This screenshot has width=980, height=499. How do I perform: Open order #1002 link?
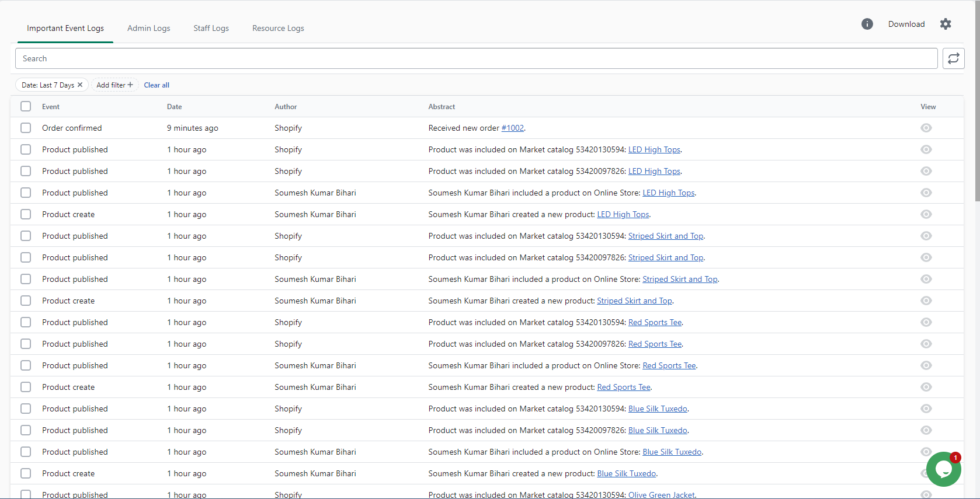pos(513,128)
